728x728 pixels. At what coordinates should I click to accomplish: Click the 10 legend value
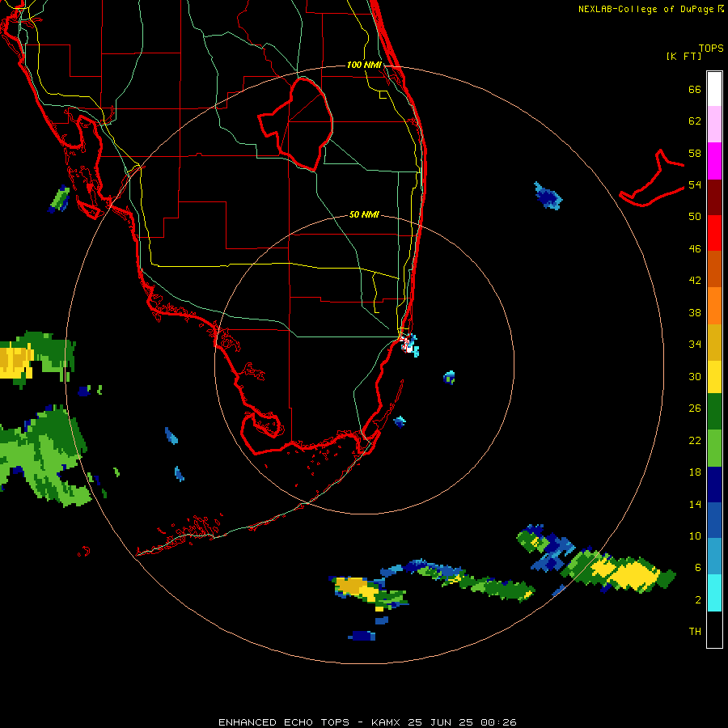pos(695,535)
